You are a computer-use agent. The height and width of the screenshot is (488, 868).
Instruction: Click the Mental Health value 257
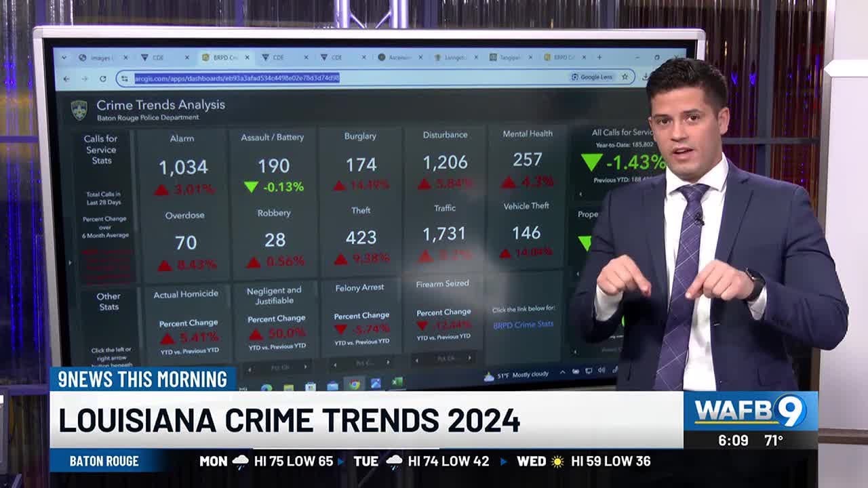pyautogui.click(x=528, y=159)
